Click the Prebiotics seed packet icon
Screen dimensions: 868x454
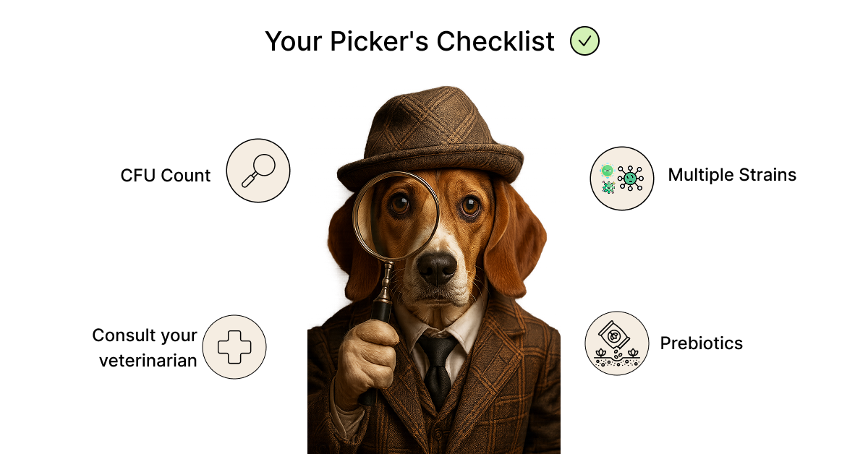point(617,343)
